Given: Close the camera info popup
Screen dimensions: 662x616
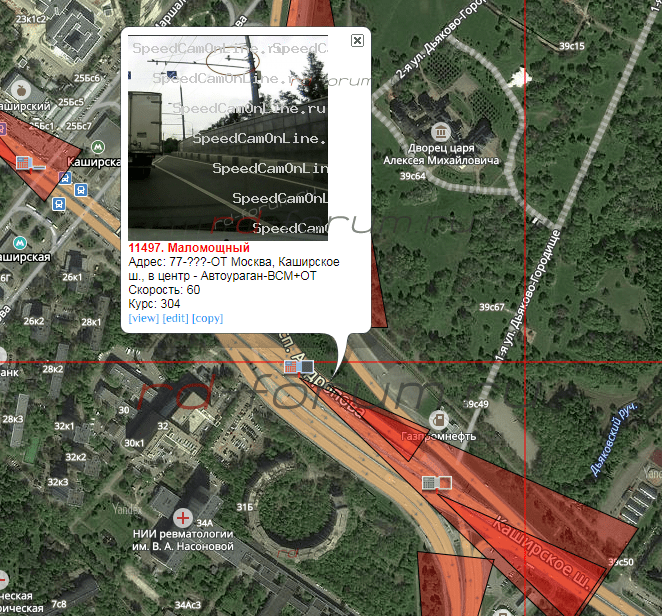Looking at the screenshot, I should 357,41.
